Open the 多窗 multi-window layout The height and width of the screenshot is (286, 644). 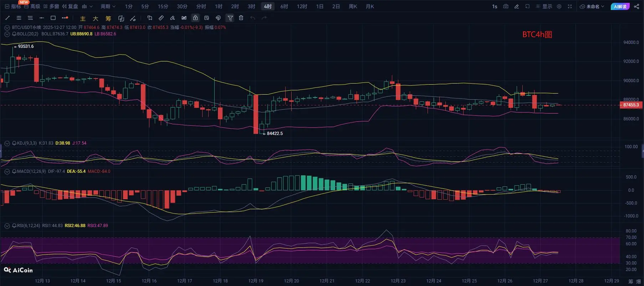coord(51,6)
